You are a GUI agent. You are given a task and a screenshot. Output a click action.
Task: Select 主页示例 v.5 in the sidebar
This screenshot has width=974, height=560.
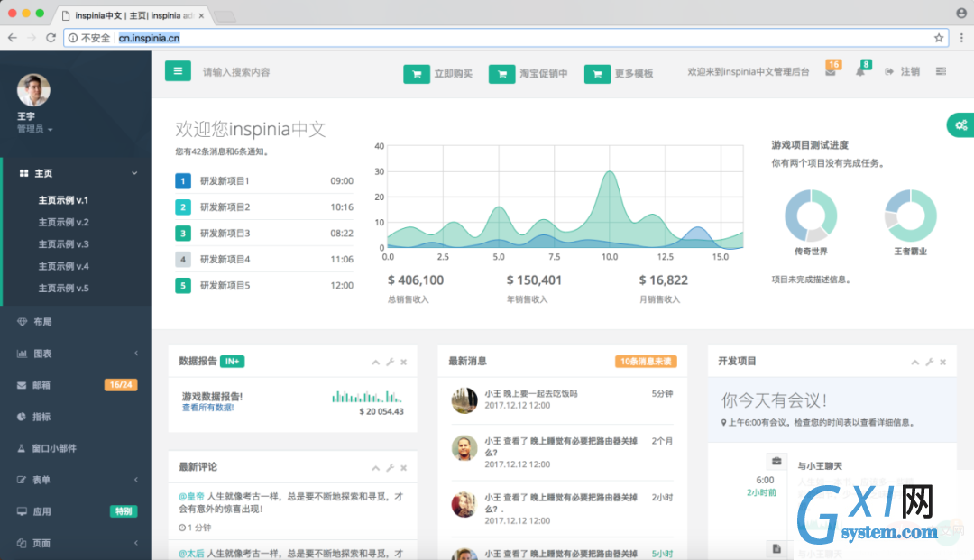coord(63,288)
